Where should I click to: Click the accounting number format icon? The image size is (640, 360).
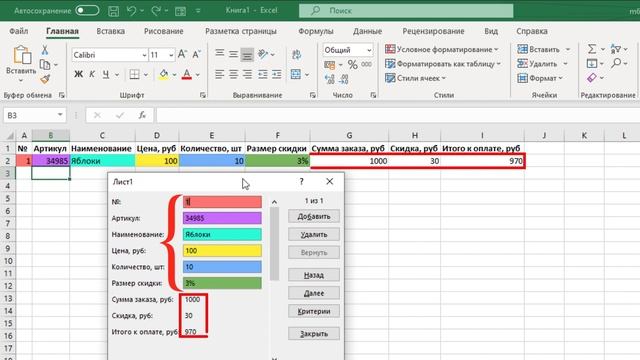329,64
